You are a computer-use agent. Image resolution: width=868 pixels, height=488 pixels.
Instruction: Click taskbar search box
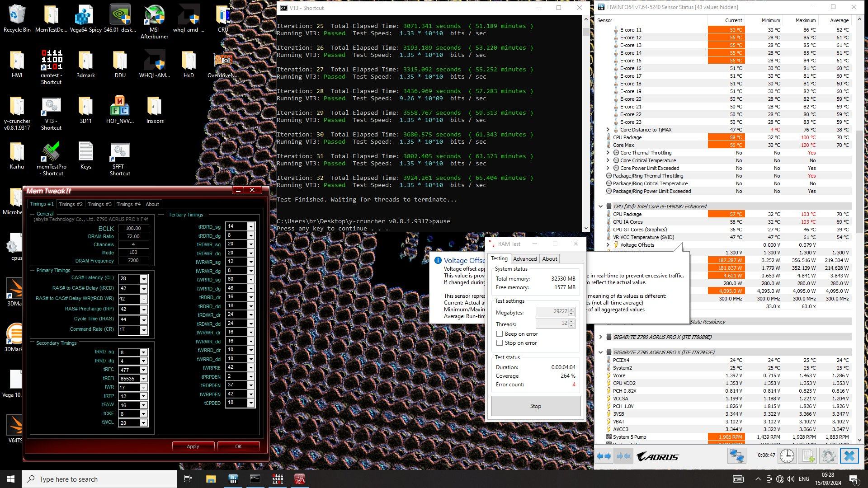click(99, 479)
